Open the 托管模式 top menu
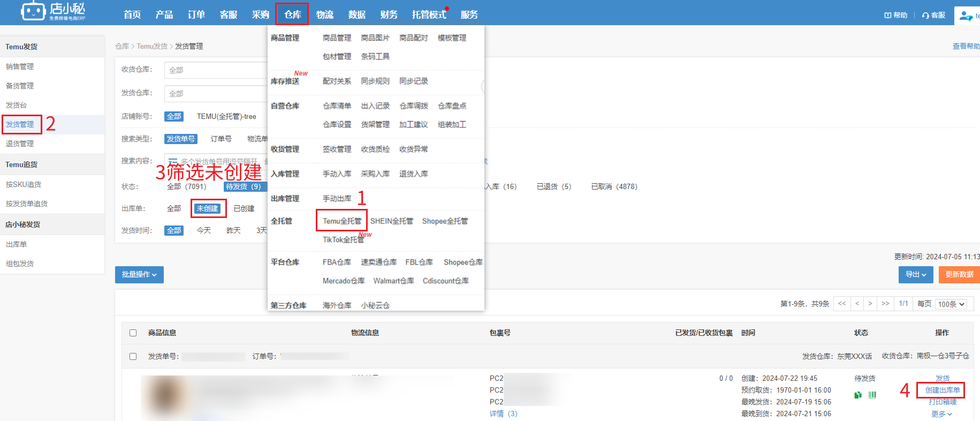 click(x=429, y=14)
